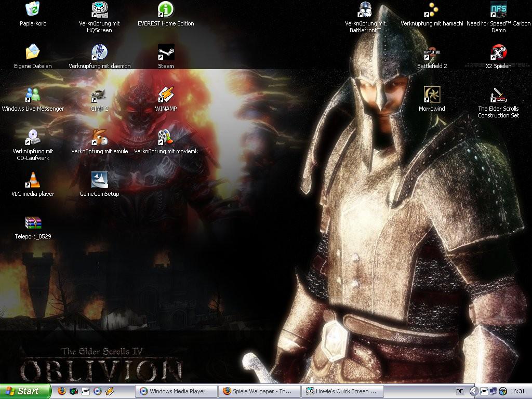The width and height of the screenshot is (532, 399).
Task: Click the Verknüpfung mit CD-Laufwerk shortcut icon
Action: tap(33, 137)
